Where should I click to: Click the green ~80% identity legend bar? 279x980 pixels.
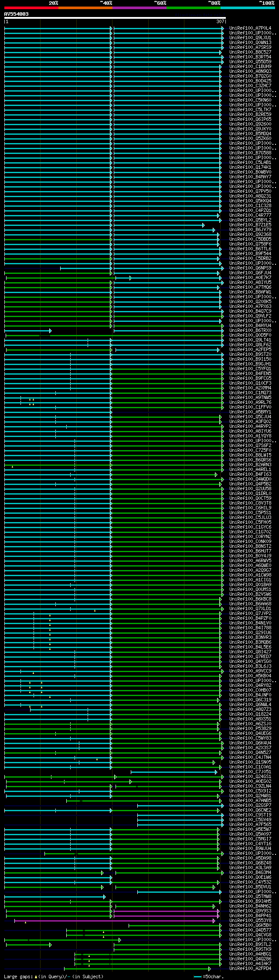point(193,8)
